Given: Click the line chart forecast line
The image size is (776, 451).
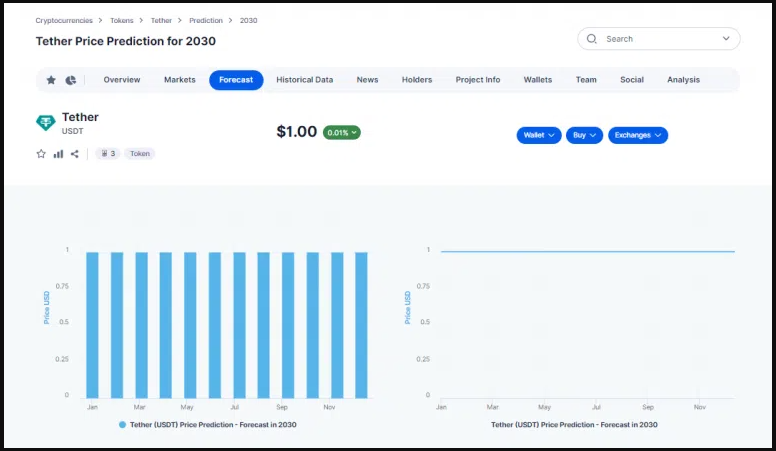Looking at the screenshot, I should click(x=587, y=251).
